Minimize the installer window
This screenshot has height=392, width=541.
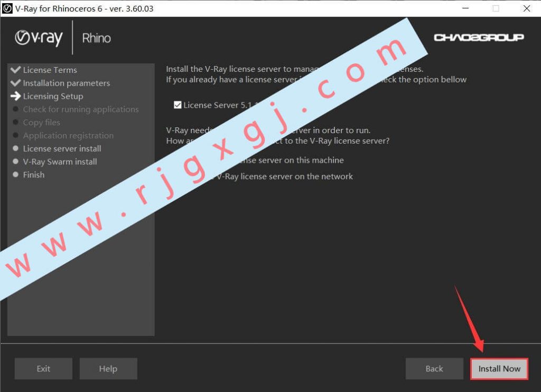click(465, 8)
